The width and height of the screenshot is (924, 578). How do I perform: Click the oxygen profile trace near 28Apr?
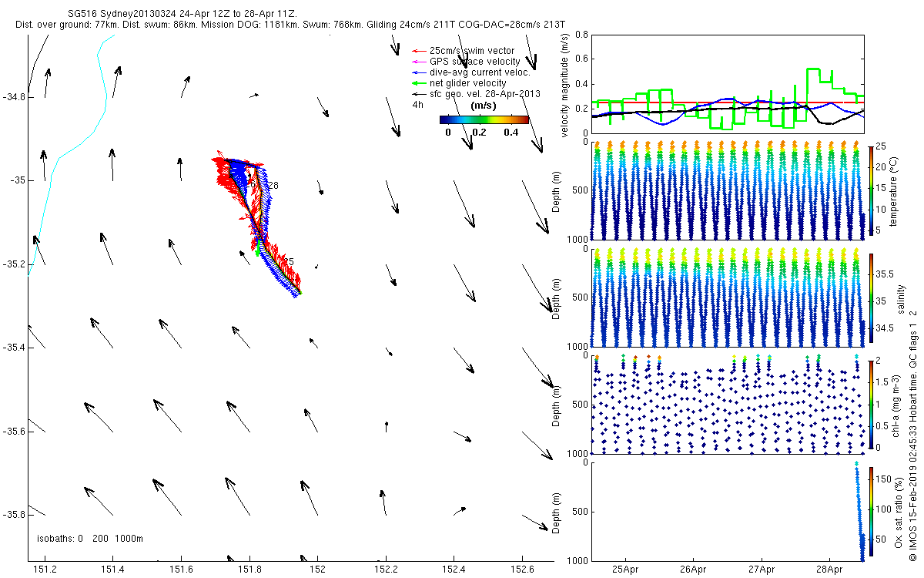point(860,512)
